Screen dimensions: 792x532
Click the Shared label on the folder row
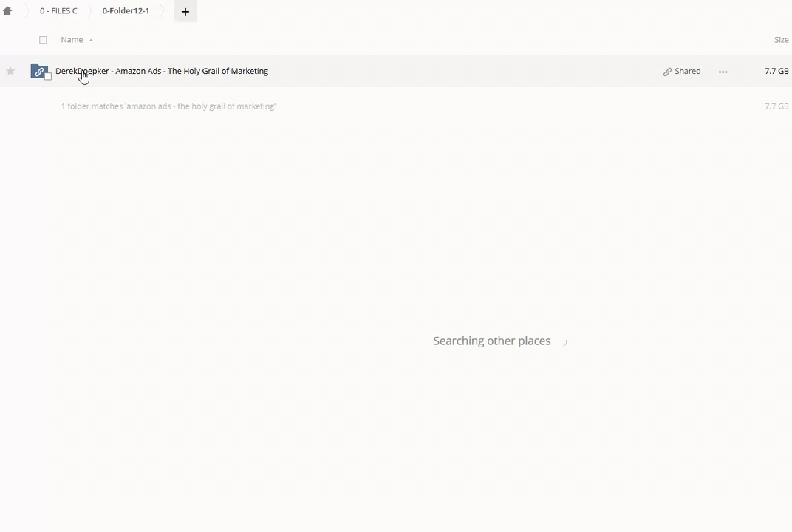click(x=687, y=72)
